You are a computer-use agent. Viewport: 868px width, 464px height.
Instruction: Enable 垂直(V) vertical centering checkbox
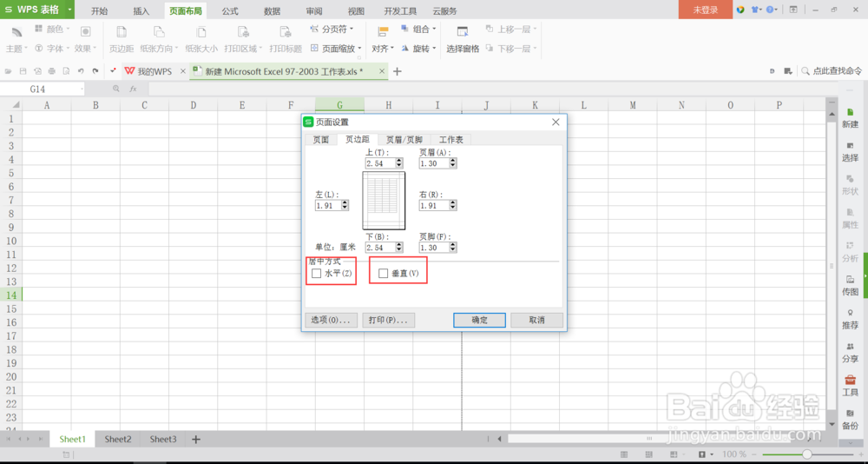[383, 274]
